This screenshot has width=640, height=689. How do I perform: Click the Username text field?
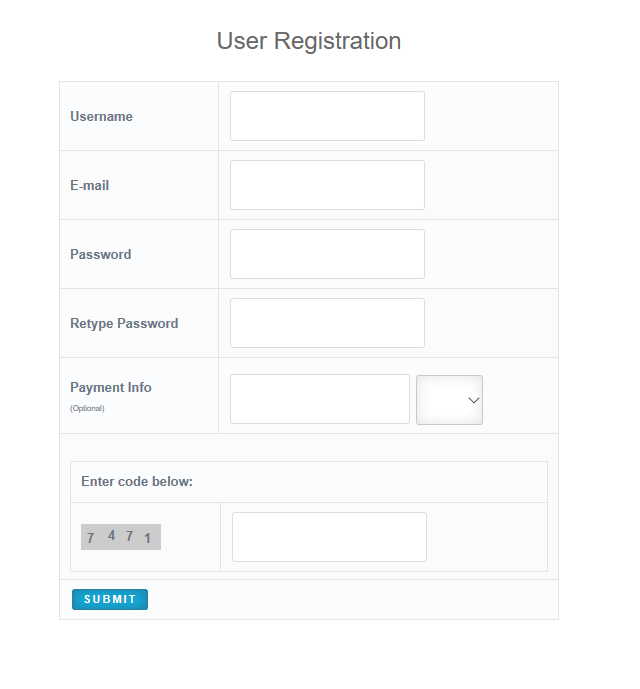point(327,116)
